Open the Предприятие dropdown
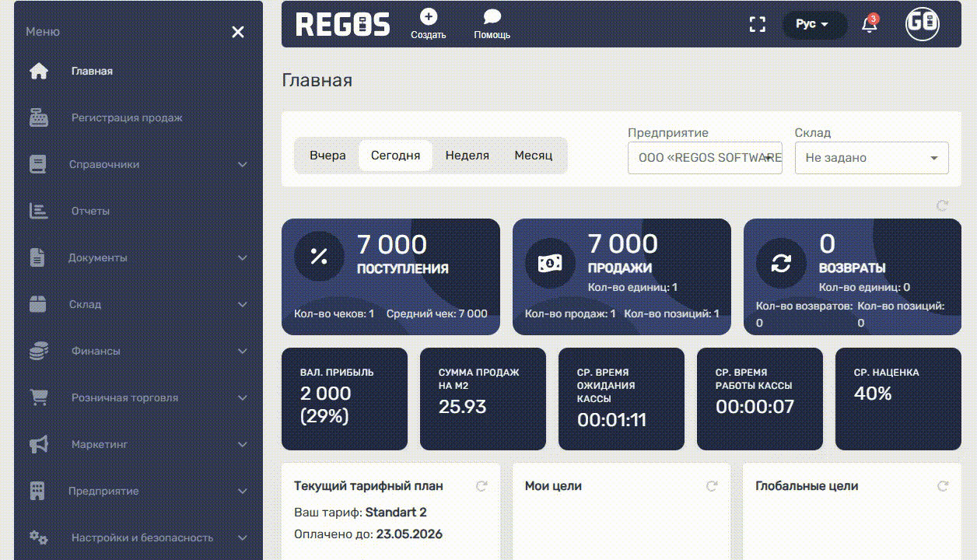Screen dimensions: 977x560 705,158
